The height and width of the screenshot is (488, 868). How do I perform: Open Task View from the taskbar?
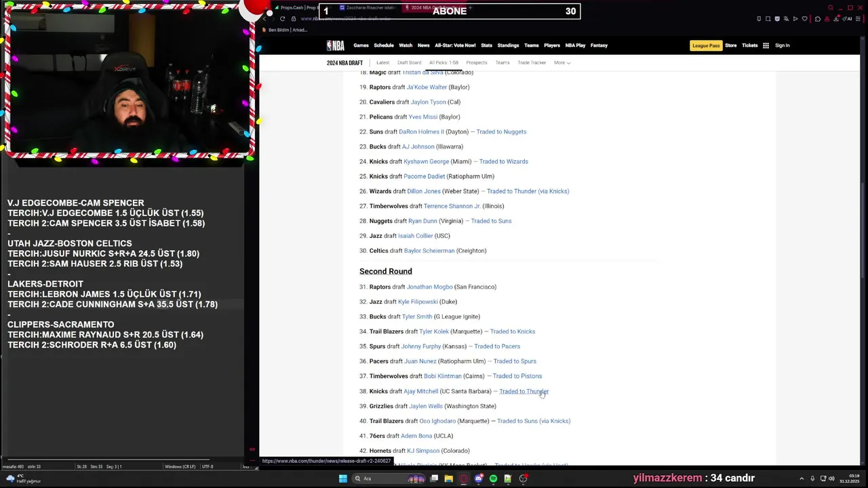pos(434,479)
